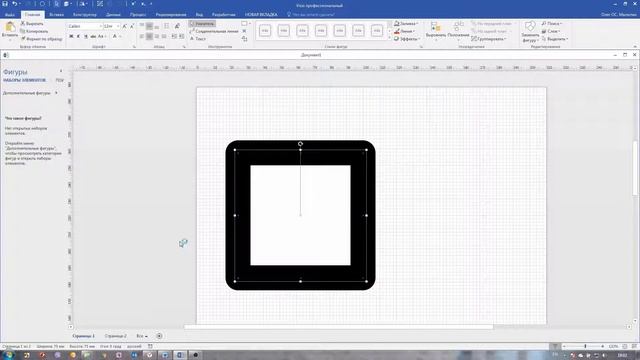Click the Paste (Вставить) clipboard icon

coord(9,28)
